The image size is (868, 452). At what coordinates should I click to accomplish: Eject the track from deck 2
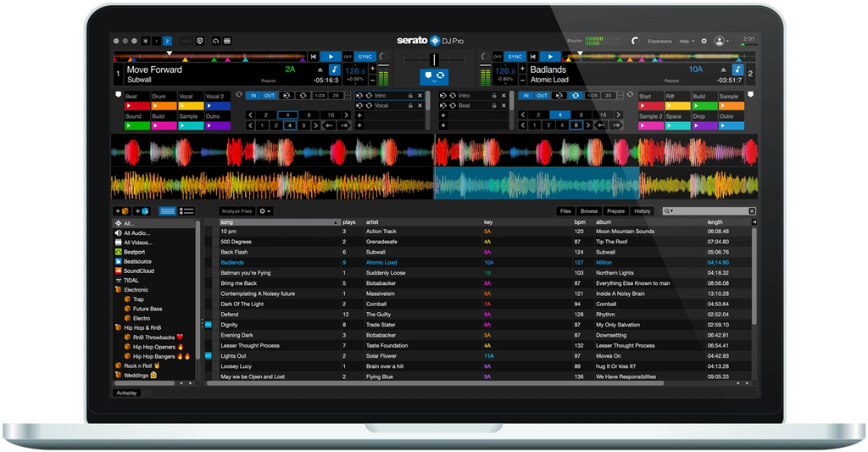point(723,70)
